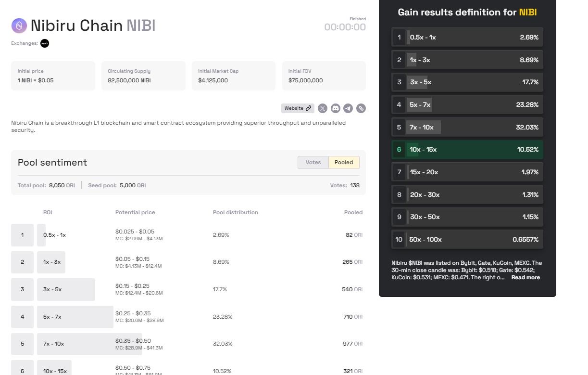This screenshot has width=588, height=375.
Task: Click the Initial FDV card
Action: (324, 76)
